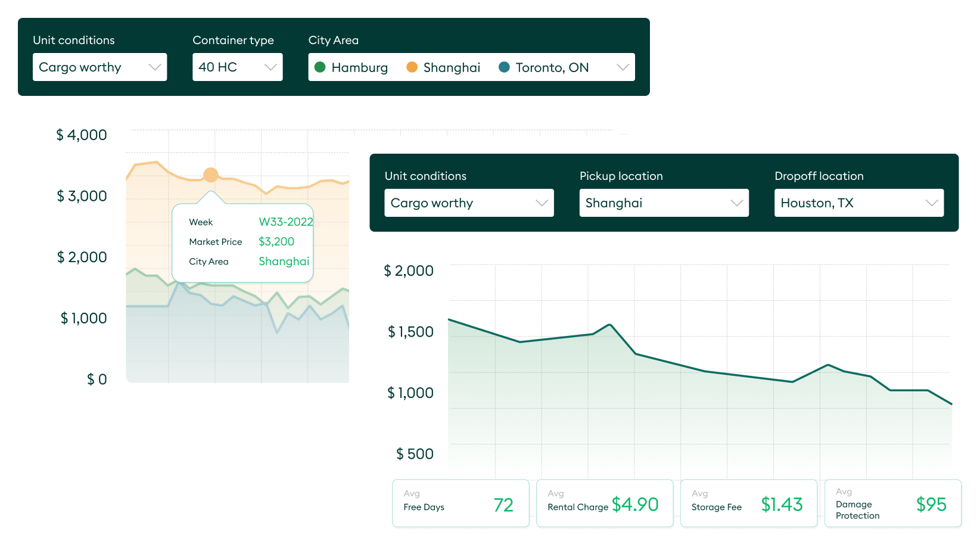980x545 pixels.
Task: Select the Toronto, ON city tag
Action: pyautogui.click(x=543, y=67)
